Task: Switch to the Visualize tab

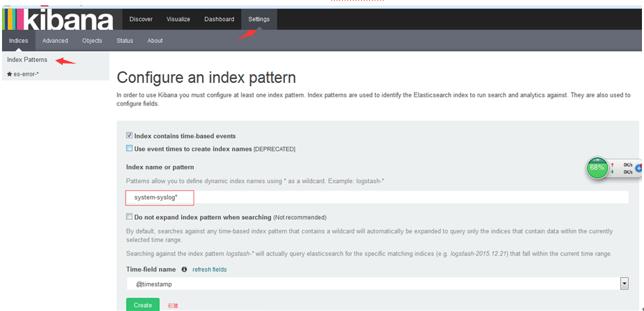Action: (x=178, y=19)
